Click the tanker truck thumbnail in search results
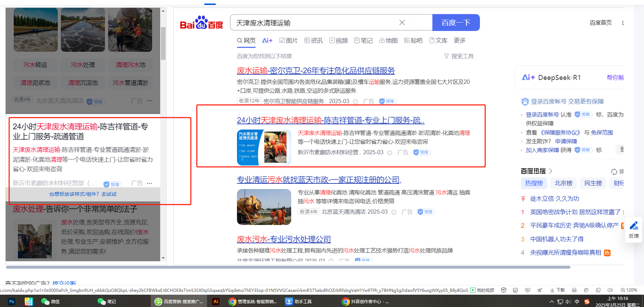The width and height of the screenshot is (644, 307). tap(264, 207)
